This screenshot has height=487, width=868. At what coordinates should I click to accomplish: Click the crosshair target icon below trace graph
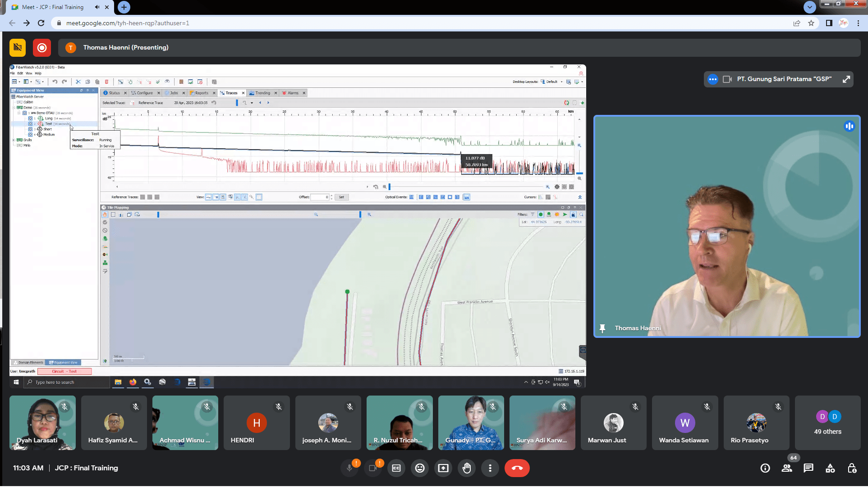point(557,187)
